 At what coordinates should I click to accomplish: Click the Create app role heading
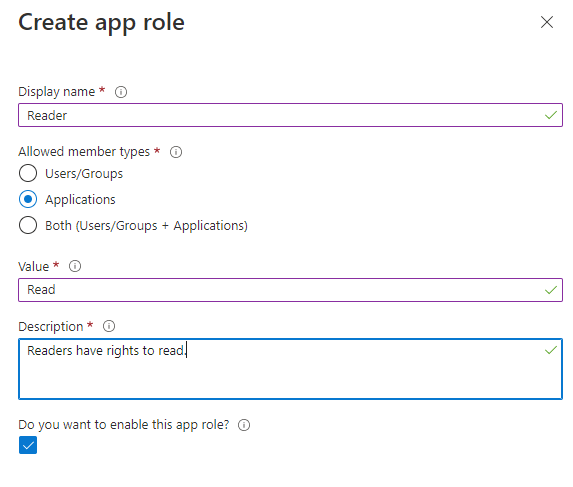(x=102, y=23)
